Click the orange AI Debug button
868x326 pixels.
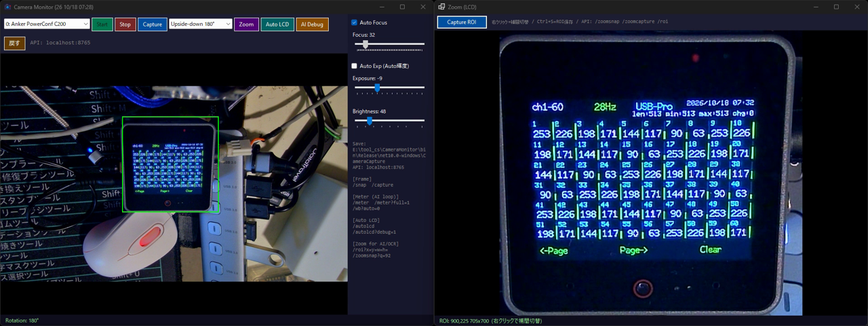[313, 24]
